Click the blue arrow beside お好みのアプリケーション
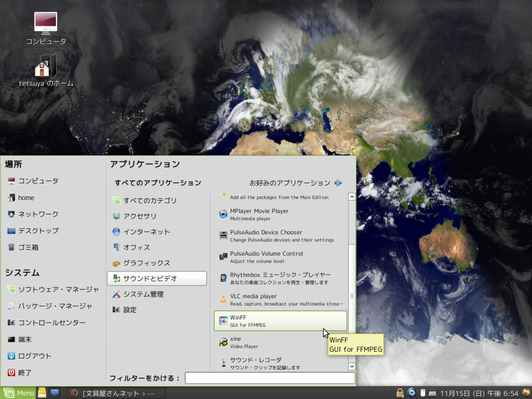Viewport: 532px width, 399px height. pyautogui.click(x=338, y=183)
